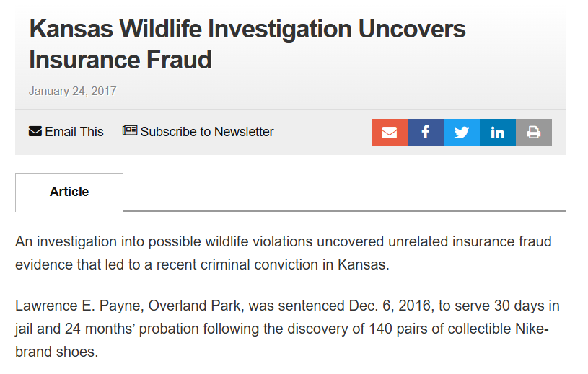The image size is (588, 374).
Task: Click the first paragraph about wildlife violations
Action: click(x=283, y=253)
